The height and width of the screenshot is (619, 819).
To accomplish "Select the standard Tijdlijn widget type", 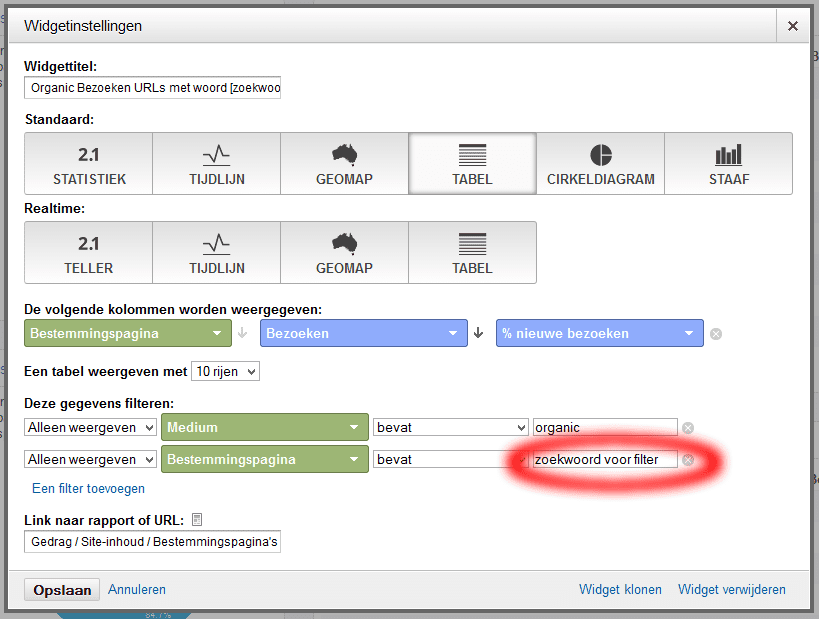I will [217, 163].
